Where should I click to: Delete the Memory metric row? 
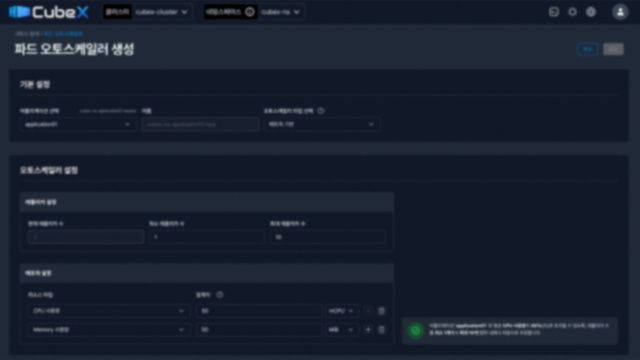(382, 330)
